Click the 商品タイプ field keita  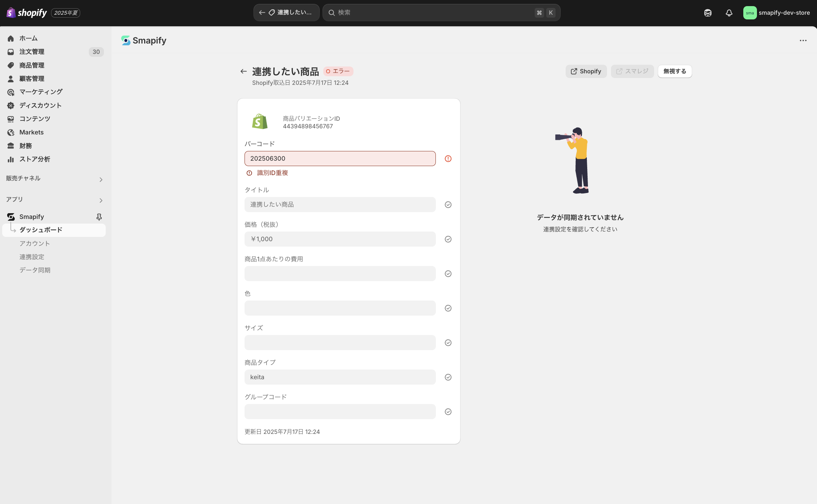point(340,377)
